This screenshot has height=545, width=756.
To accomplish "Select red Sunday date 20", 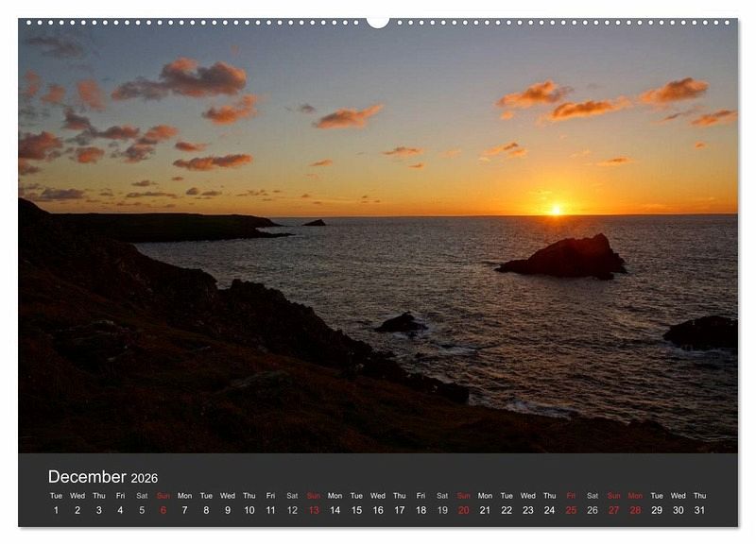I will (464, 510).
